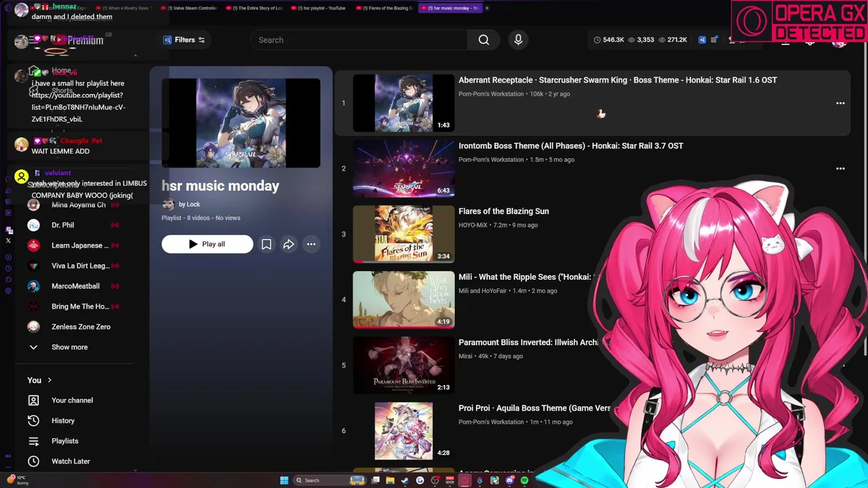Screen dimensions: 868x488
Task: Click playlist cover art image
Action: [x=241, y=123]
